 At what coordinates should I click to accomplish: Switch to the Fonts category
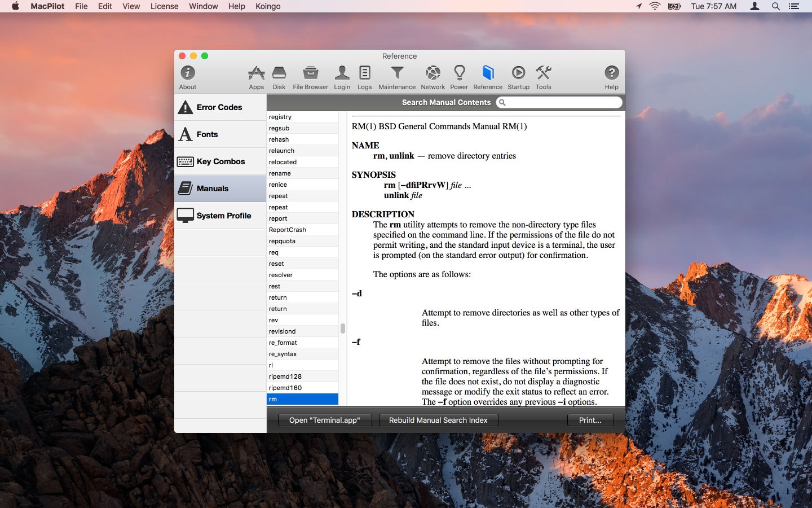tap(219, 134)
